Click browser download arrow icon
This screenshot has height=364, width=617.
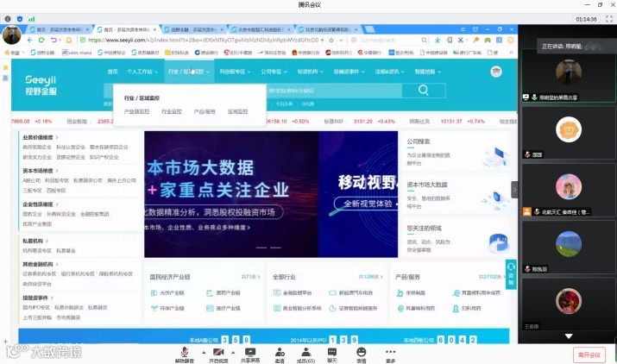tap(438, 41)
